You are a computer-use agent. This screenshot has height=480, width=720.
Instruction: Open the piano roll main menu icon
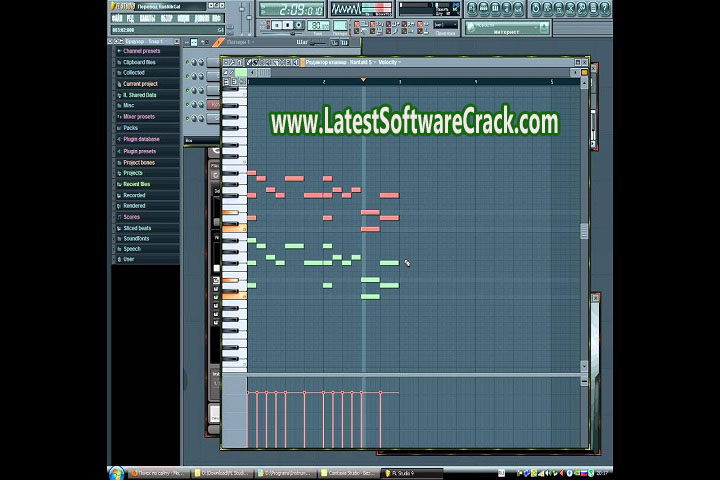(225, 62)
